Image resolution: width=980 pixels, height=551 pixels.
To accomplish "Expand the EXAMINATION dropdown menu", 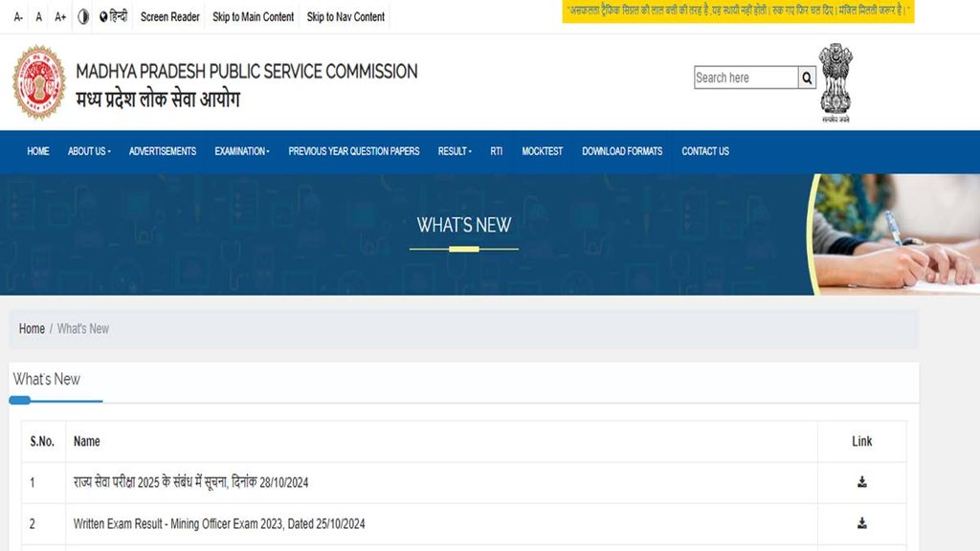I will pyautogui.click(x=242, y=151).
